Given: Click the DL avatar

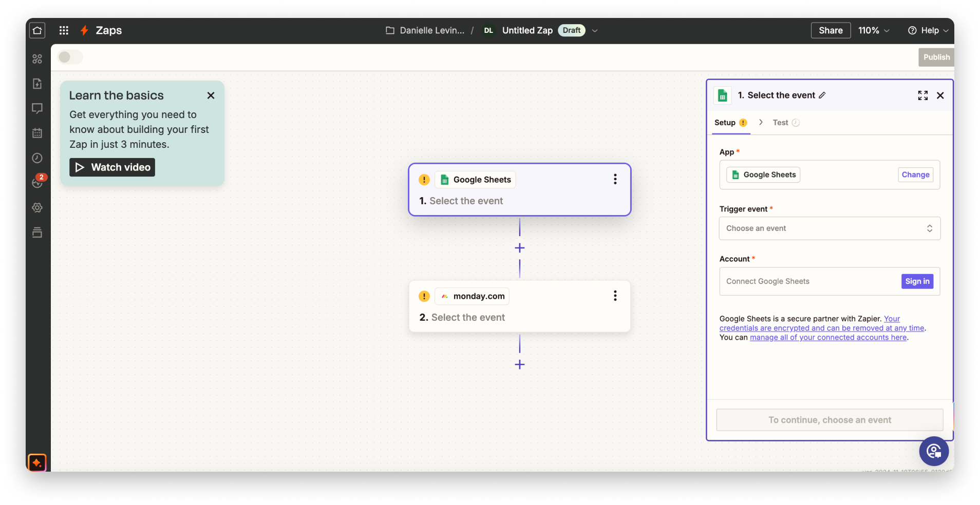Looking at the screenshot, I should coord(488,30).
